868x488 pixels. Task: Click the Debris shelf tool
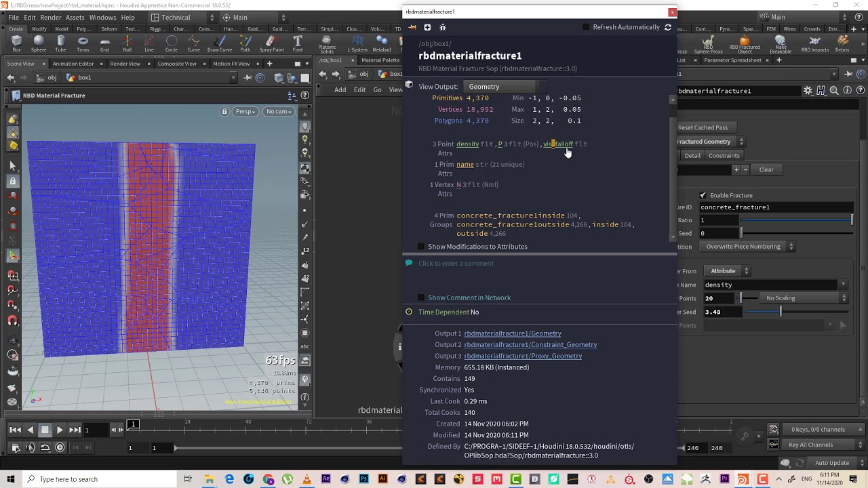[842, 45]
